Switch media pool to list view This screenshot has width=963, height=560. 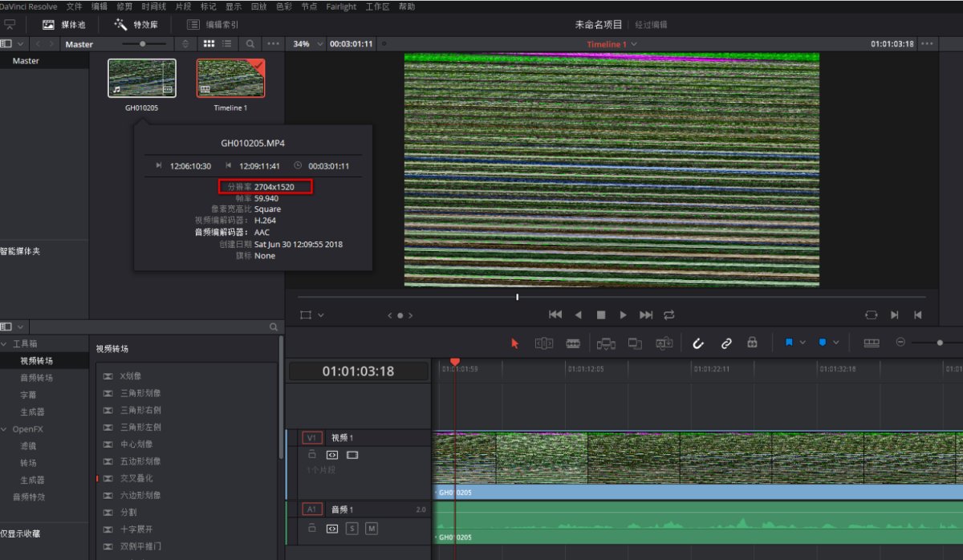point(227,44)
